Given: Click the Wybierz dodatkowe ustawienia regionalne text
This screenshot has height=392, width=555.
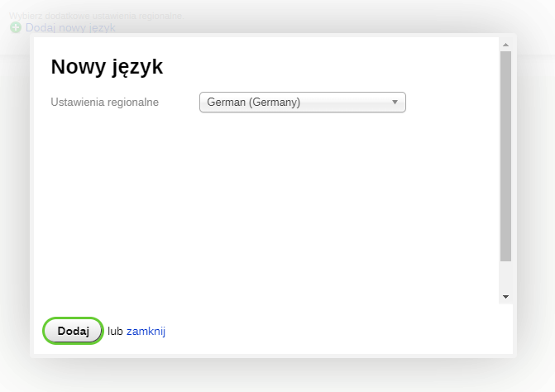Looking at the screenshot, I should point(97,16).
